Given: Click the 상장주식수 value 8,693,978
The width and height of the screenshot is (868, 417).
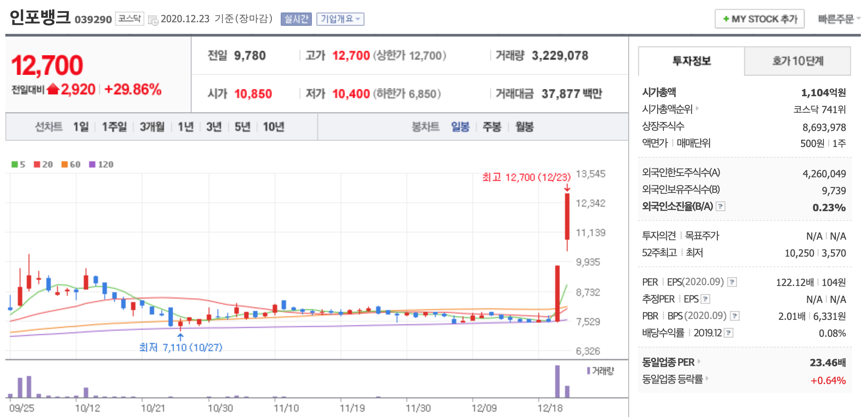Looking at the screenshot, I should [x=824, y=127].
